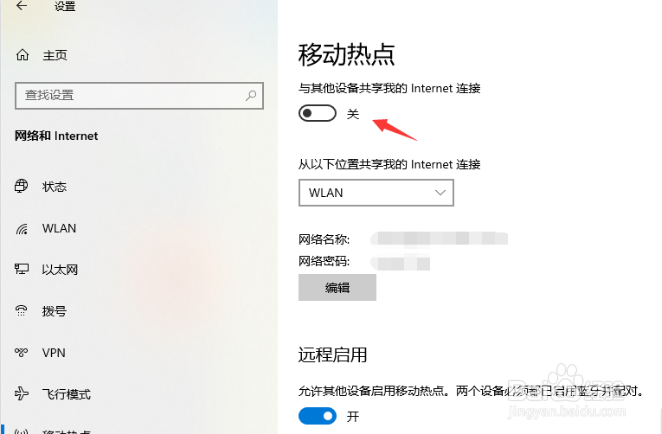Select the 以太网 monitor icon

22,269
